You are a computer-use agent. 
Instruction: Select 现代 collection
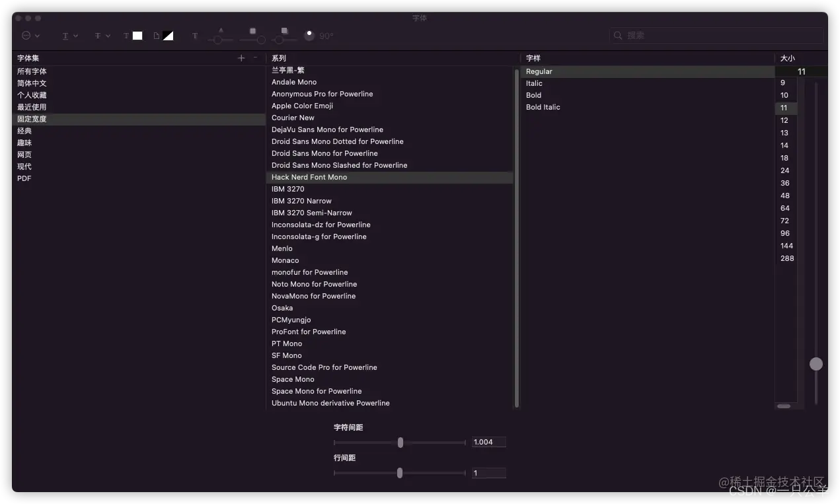click(139, 166)
